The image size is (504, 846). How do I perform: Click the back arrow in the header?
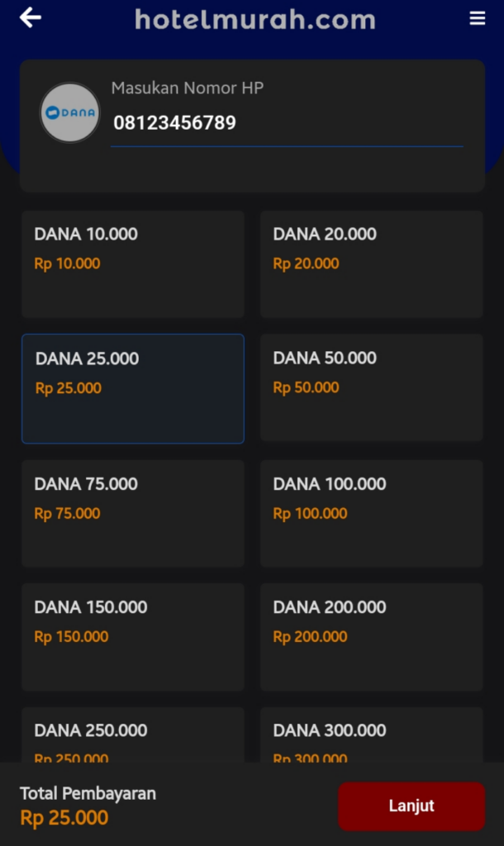coord(30,17)
